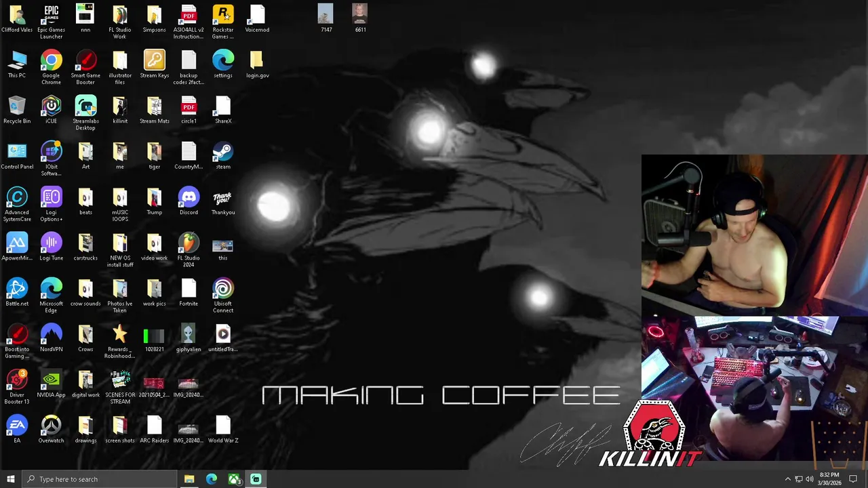
Task: Open FL Studio 2024 shortcut
Action: (189, 249)
